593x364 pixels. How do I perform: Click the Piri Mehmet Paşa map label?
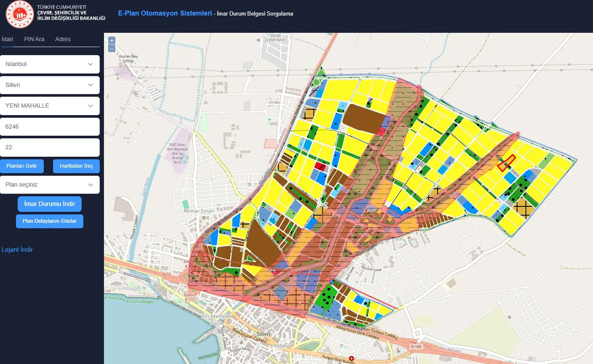pyautogui.click(x=217, y=319)
